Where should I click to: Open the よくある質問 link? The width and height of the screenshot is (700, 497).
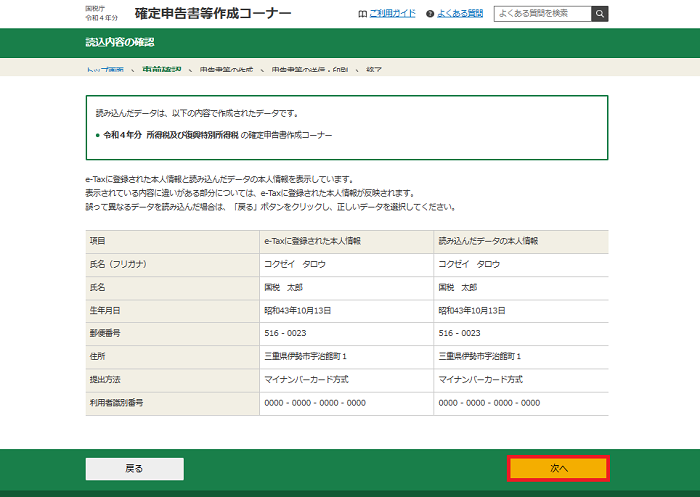460,14
